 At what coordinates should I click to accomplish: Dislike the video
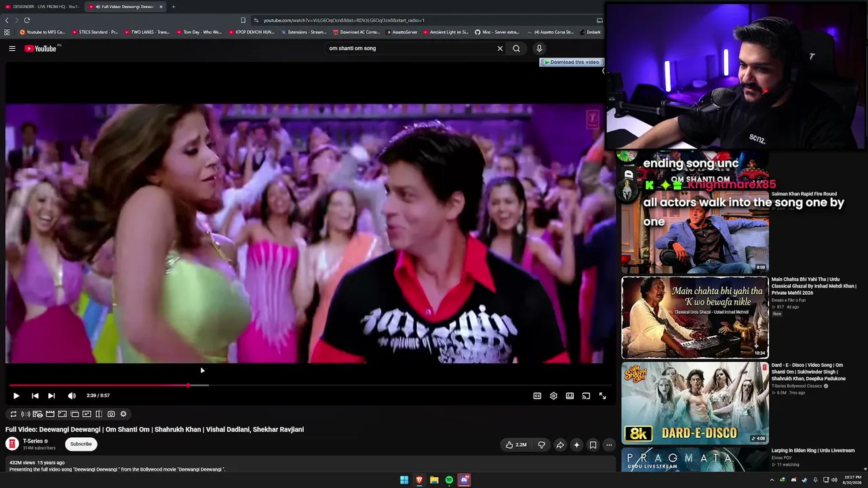point(541,445)
